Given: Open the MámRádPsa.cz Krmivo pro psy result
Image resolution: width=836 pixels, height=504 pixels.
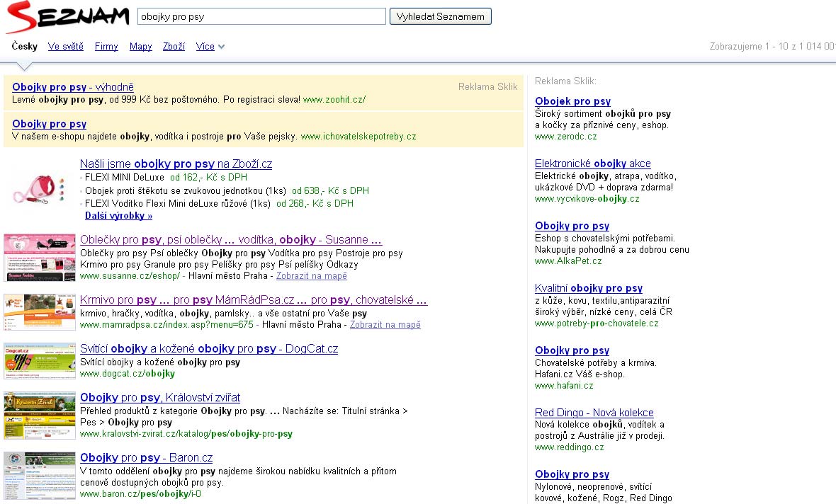Looking at the screenshot, I should (x=254, y=300).
